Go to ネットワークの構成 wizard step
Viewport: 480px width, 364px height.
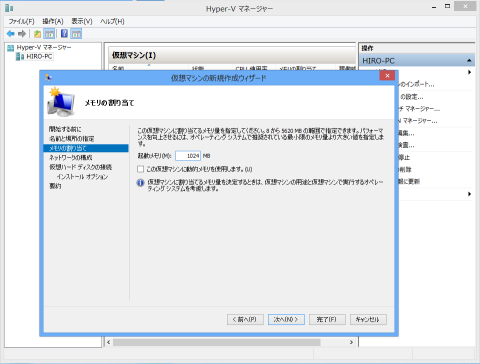(x=71, y=157)
